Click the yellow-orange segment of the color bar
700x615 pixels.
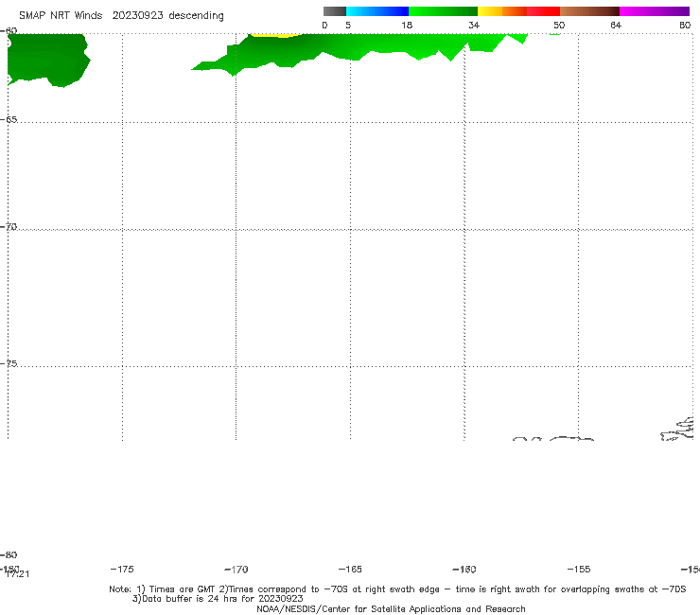[x=502, y=11]
